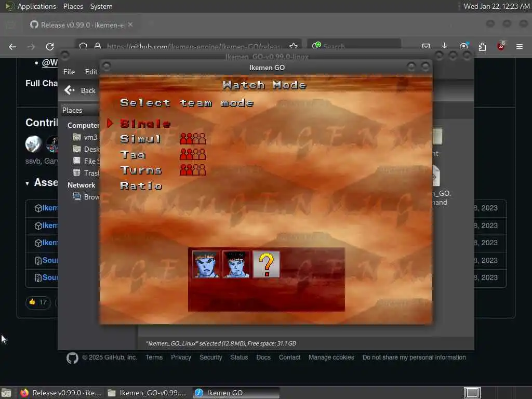
Task: Bookmark this page with star icon
Action: point(294,46)
